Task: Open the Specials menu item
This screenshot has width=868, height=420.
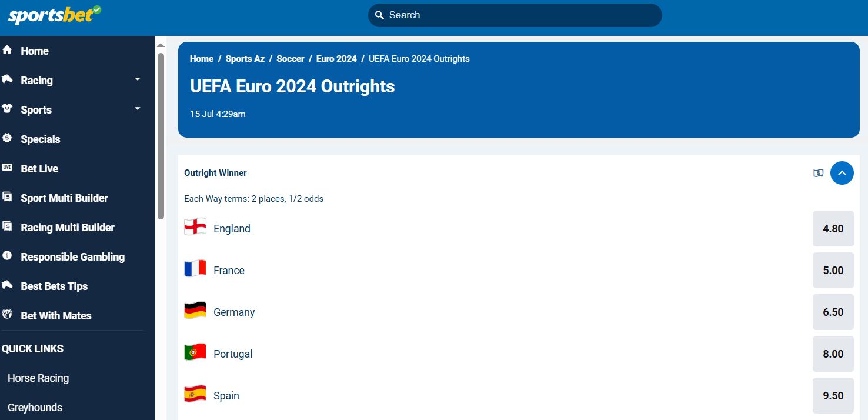Action: (x=41, y=139)
